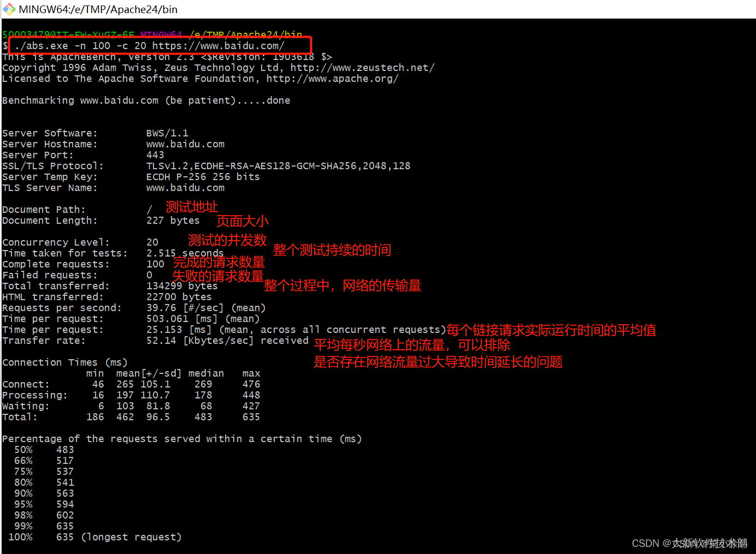The height and width of the screenshot is (554, 756).
Task: Click the Server Software value BWS/1.1
Action: tap(167, 133)
